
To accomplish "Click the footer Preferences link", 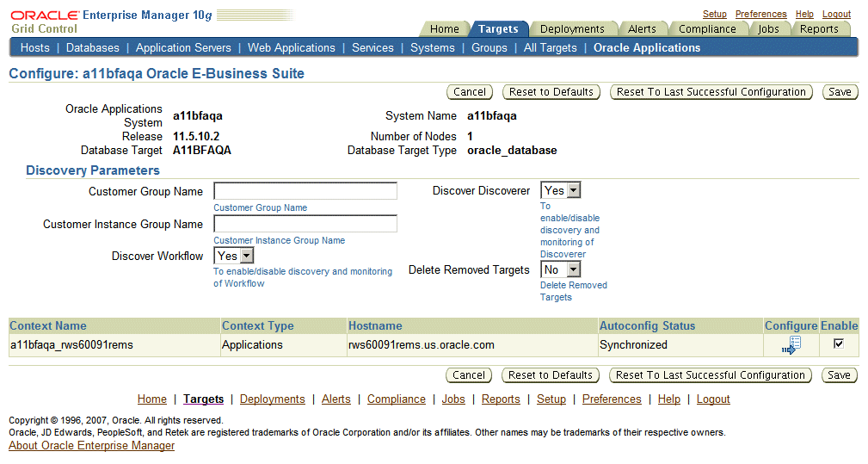I will pos(612,399).
